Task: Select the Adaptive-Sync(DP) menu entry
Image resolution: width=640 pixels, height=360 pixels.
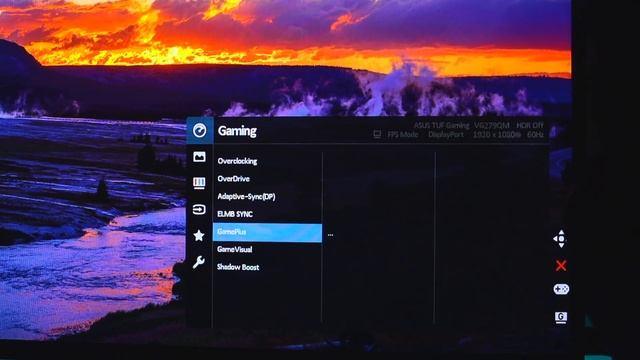Action: [x=246, y=196]
